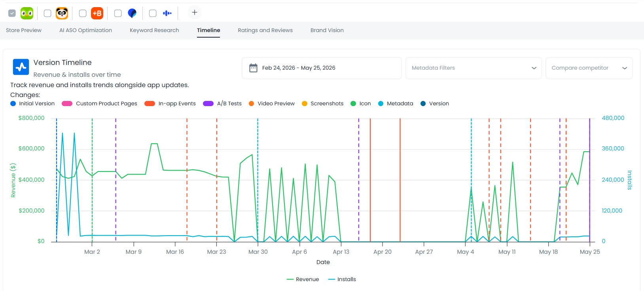The height and width of the screenshot is (291, 644).
Task: Open the Compare competitor dropdown
Action: click(589, 68)
